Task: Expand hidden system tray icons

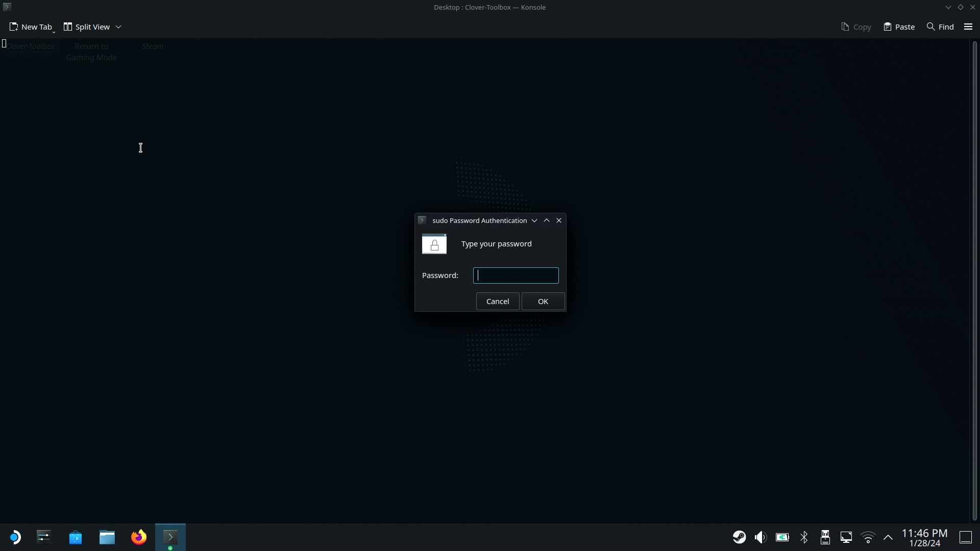Action: click(x=888, y=537)
